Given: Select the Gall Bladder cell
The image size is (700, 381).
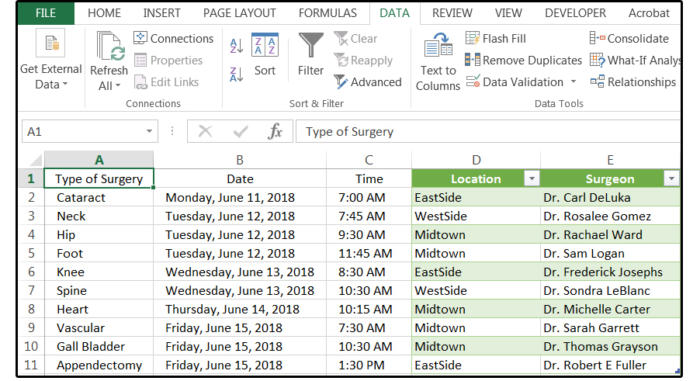Looking at the screenshot, I should (x=99, y=346).
